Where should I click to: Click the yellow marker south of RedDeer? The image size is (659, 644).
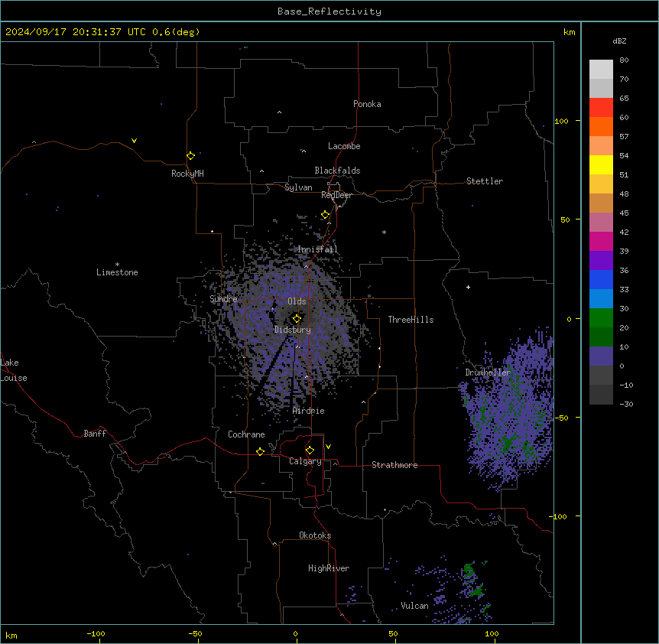coord(325,215)
